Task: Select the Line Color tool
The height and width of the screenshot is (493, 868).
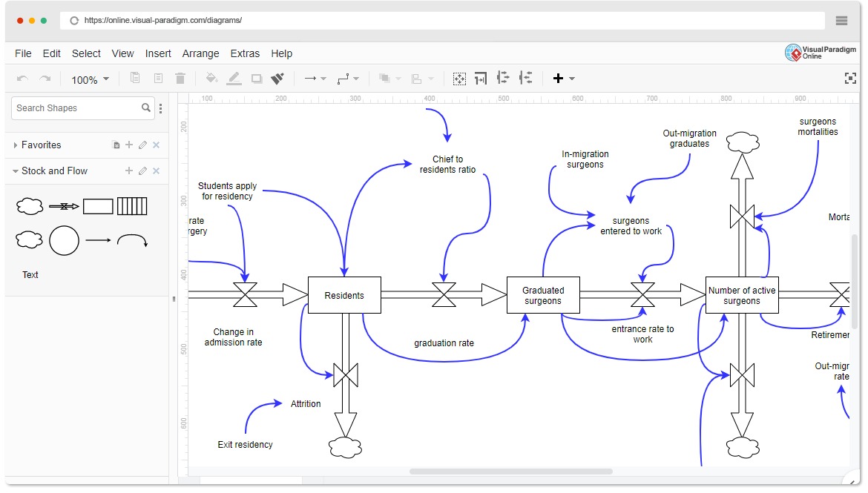Action: [x=234, y=78]
